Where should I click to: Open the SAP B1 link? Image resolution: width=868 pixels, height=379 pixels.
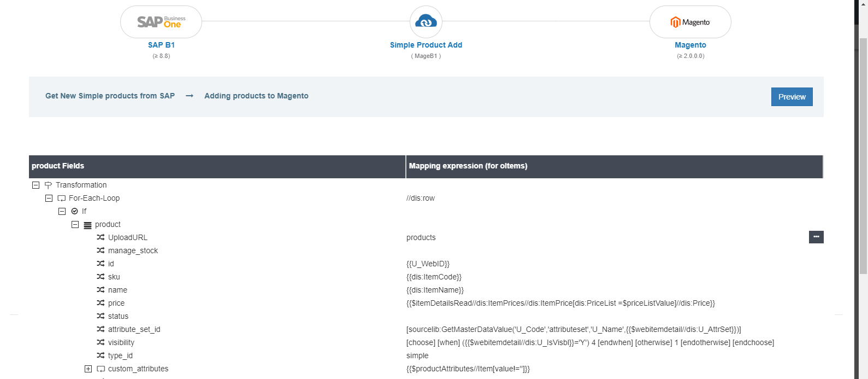coord(161,45)
